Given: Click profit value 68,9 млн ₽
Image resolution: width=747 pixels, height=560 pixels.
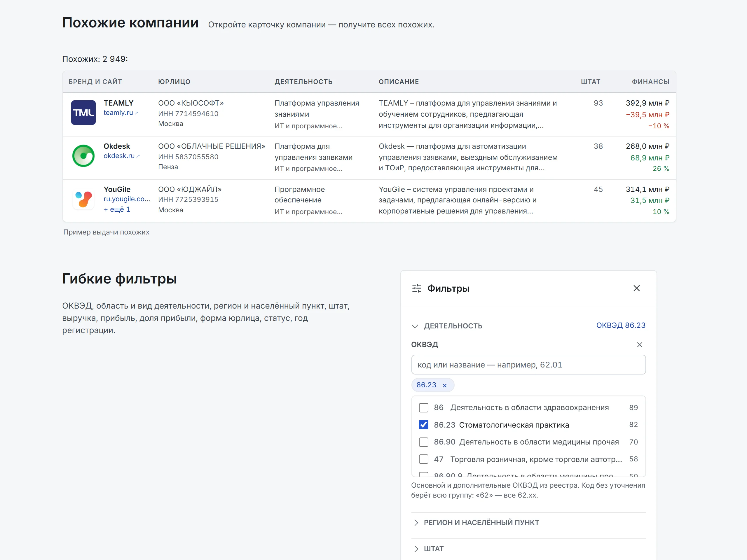Looking at the screenshot, I should click(x=650, y=158).
